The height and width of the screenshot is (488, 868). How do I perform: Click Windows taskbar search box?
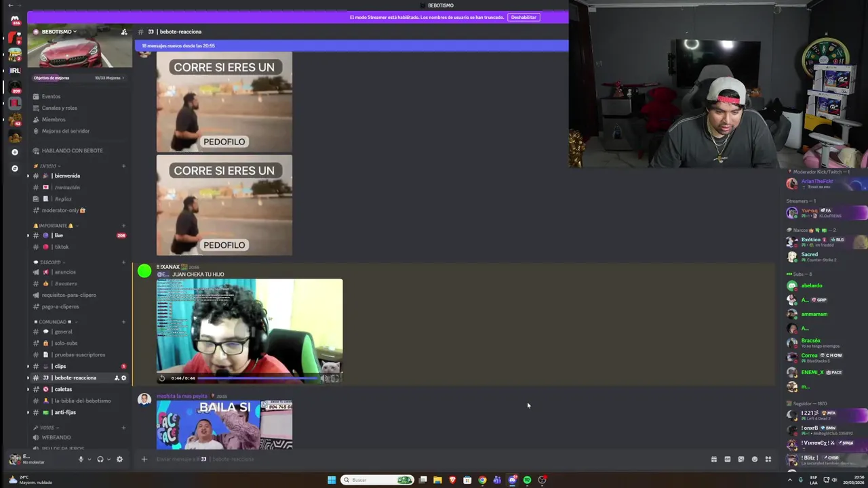pyautogui.click(x=378, y=480)
